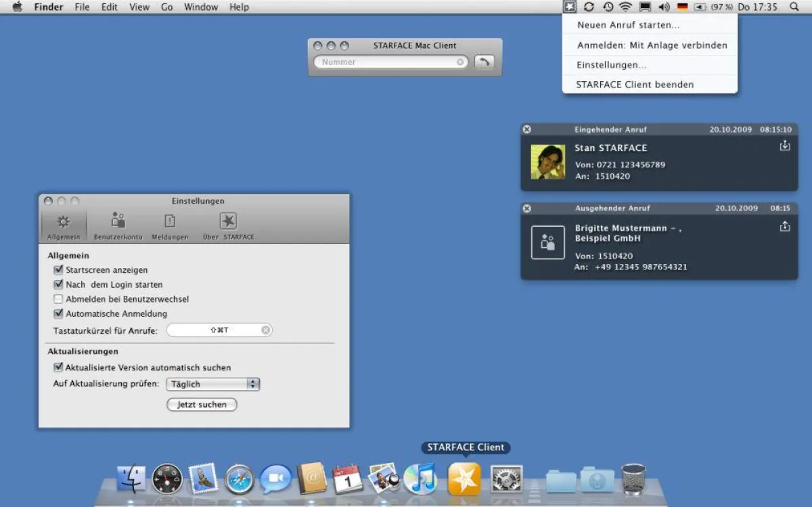Choose STARFACE Client beenden
Screen dimensions: 812x507
635,84
